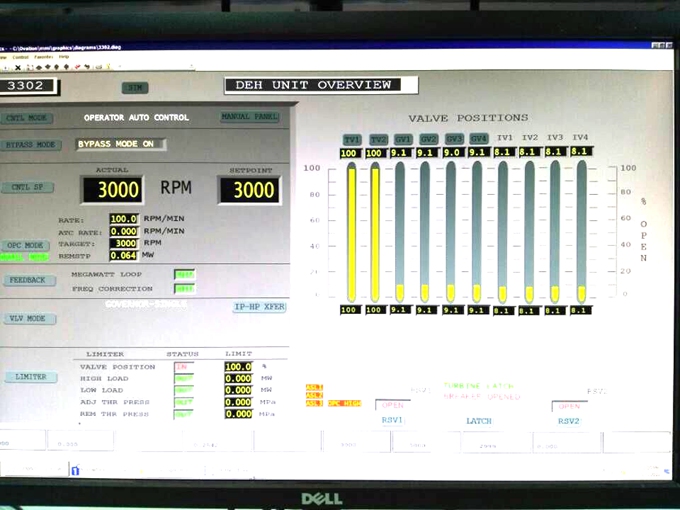Click the TV1 valve button
The width and height of the screenshot is (680, 510).
pyautogui.click(x=351, y=139)
